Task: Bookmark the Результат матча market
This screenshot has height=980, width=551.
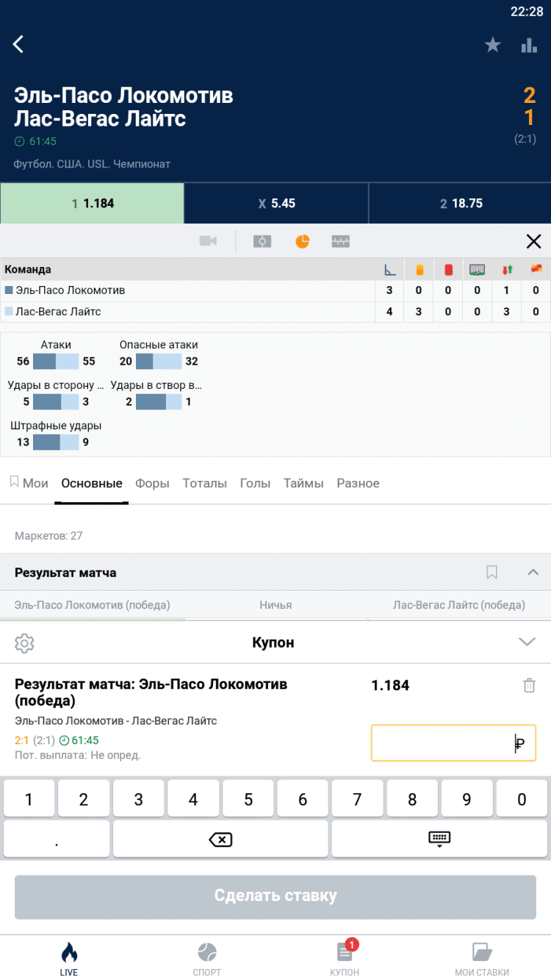Action: tap(491, 572)
